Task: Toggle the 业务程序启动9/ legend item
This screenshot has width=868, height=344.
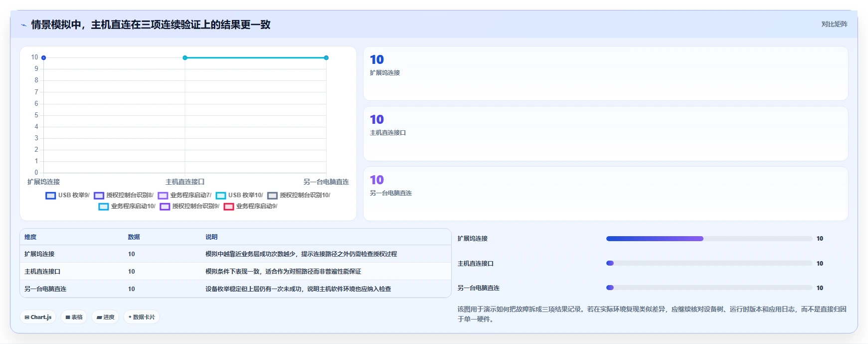Action: tap(251, 206)
